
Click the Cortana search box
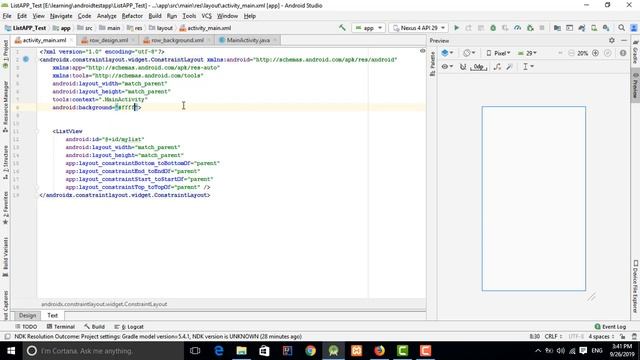103,351
